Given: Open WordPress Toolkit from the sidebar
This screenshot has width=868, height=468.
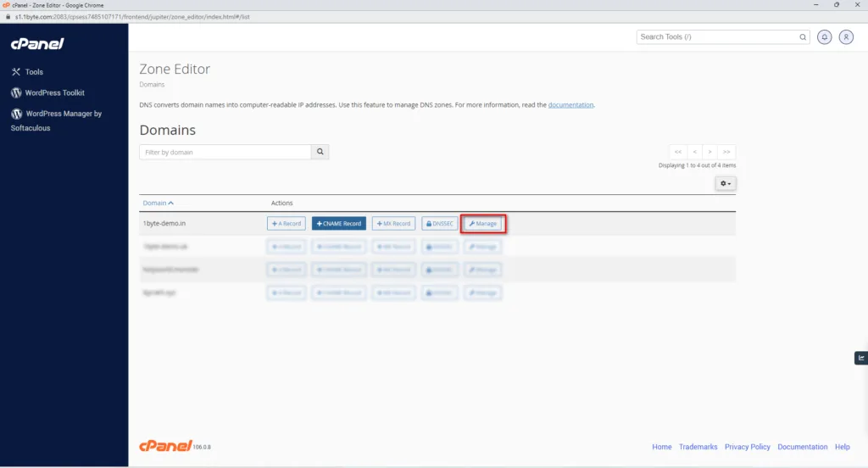Looking at the screenshot, I should pyautogui.click(x=47, y=93).
